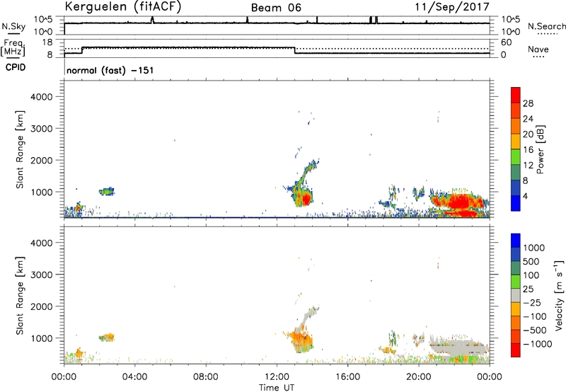Click the orange velocity patch near 13:30 in velocity panel

[301, 340]
